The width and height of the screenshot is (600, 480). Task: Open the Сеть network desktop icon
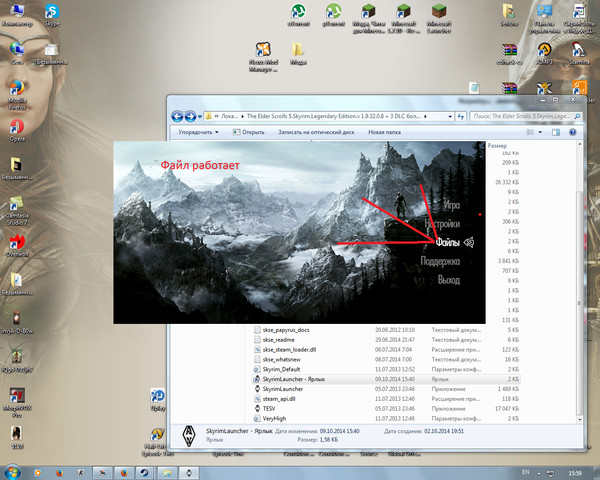[x=17, y=54]
